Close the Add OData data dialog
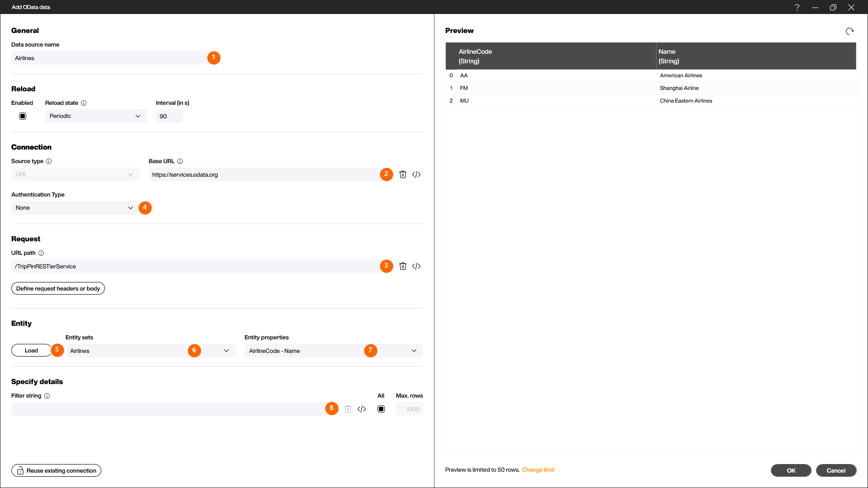 (851, 7)
